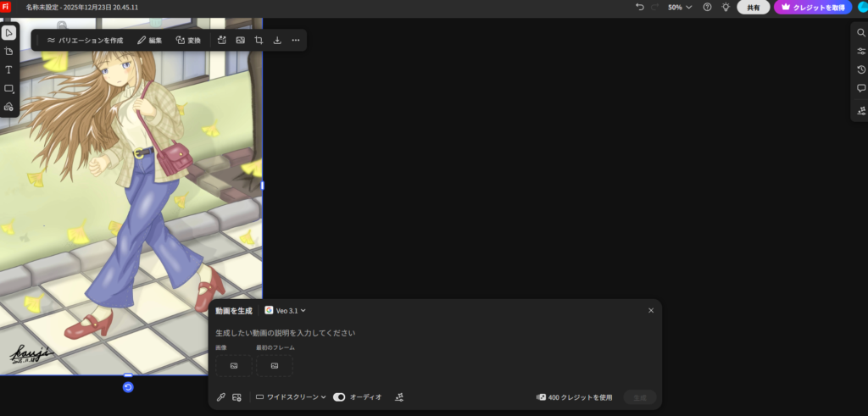Click the クレジットを取得 button

[813, 7]
